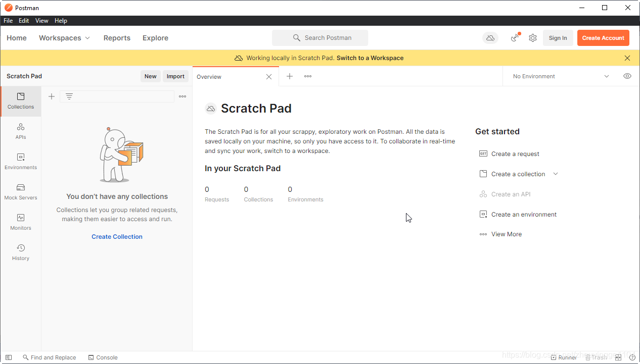Open the Collections sidebar panel
This screenshot has height=364, width=640.
(x=20, y=100)
